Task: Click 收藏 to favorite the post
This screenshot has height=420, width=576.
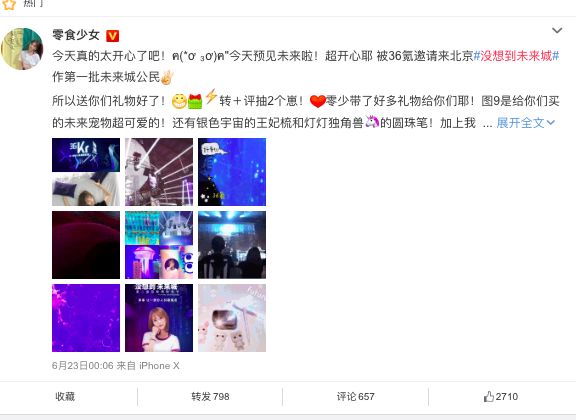Action: coord(65,396)
